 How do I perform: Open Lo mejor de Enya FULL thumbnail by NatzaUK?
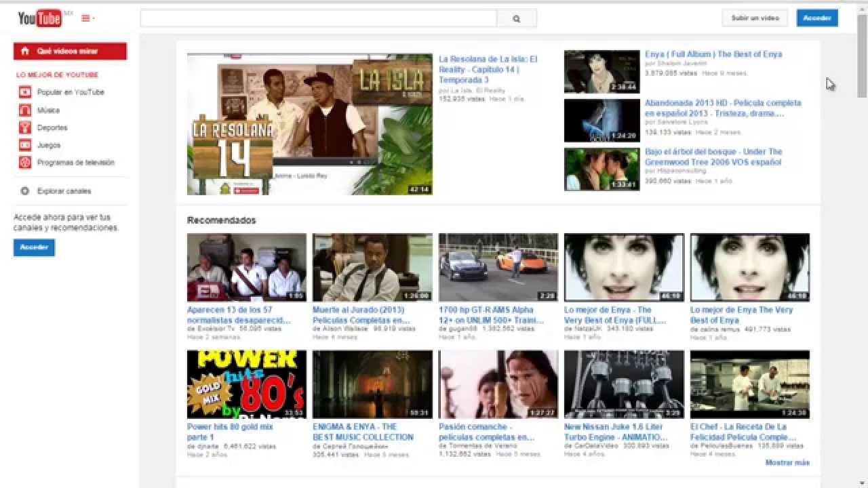point(625,268)
